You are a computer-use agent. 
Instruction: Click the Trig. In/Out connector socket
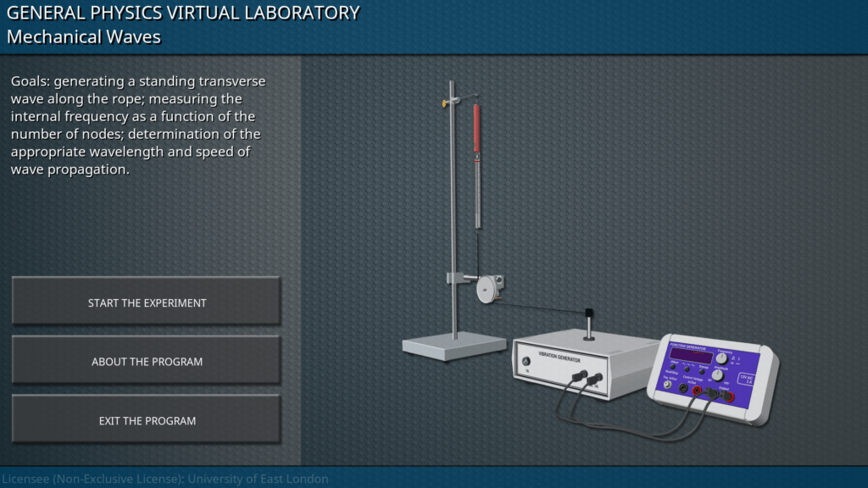point(666,385)
